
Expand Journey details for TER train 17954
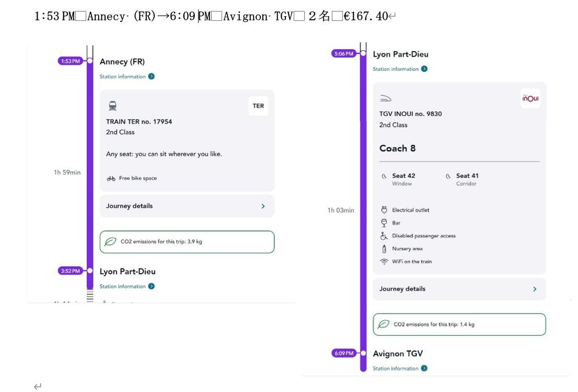coord(187,206)
